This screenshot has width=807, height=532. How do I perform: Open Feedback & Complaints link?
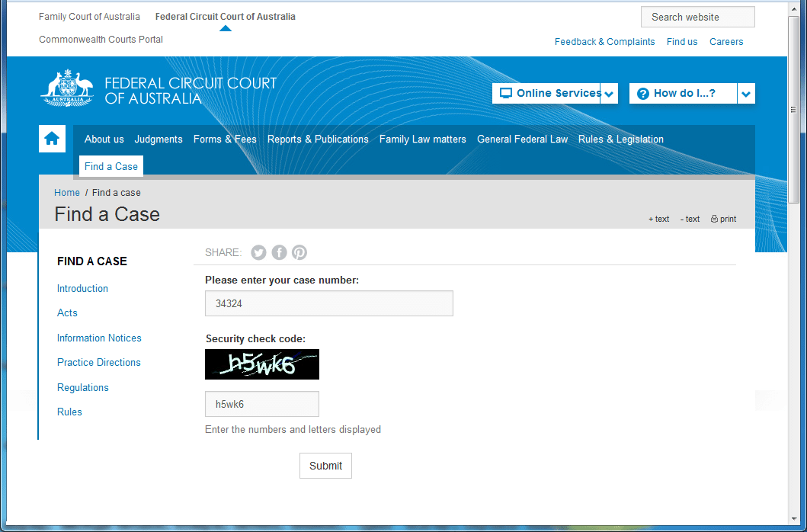click(605, 42)
